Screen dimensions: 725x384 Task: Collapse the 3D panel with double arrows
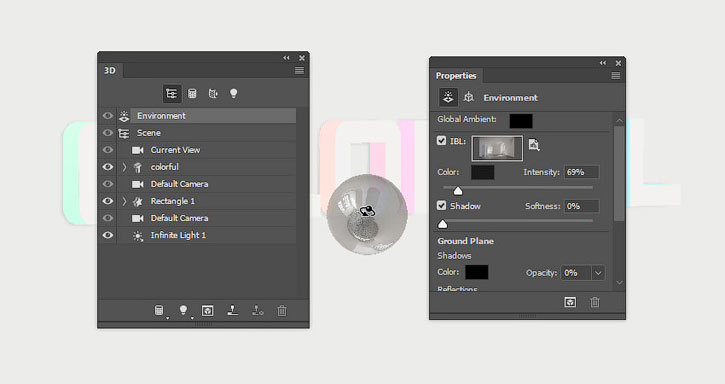287,58
